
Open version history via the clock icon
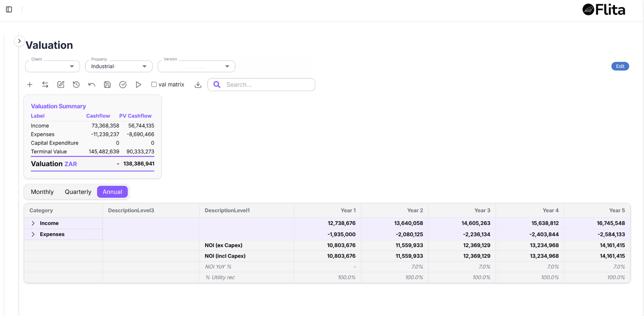(x=76, y=84)
